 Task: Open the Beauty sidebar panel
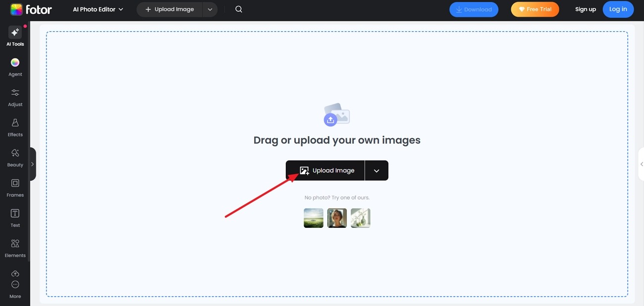pyautogui.click(x=15, y=158)
